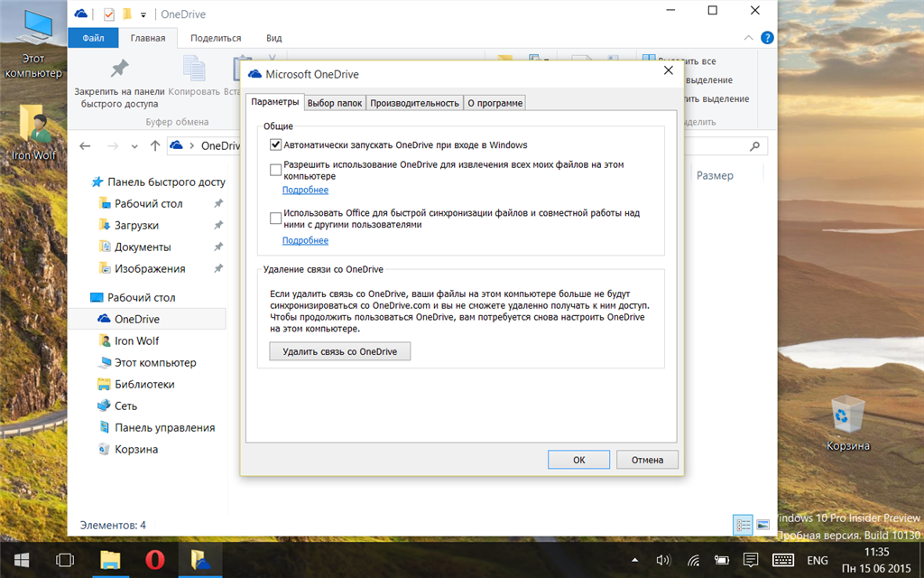The width and height of the screenshot is (924, 578).
Task: Open 'Панель управления' in navigation pane
Action: point(164,427)
